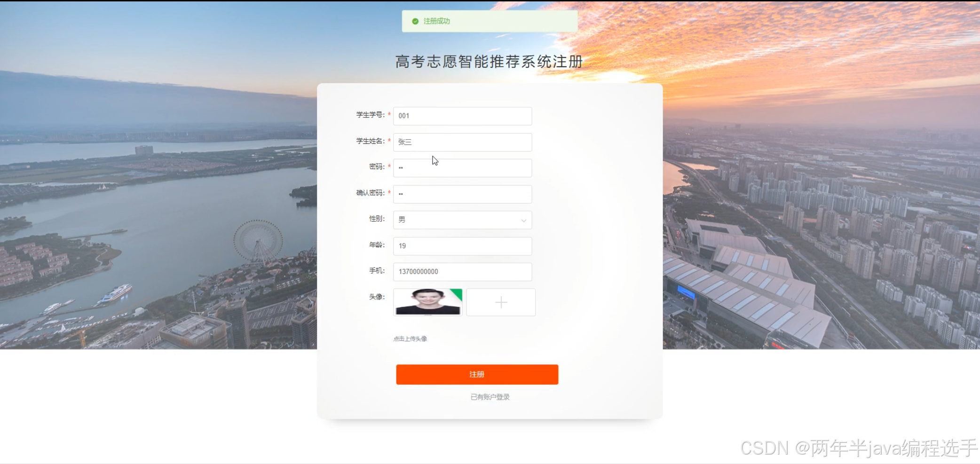Viewport: 980px width, 464px height.
Task: Click the 学生学号 label
Action: (370, 115)
